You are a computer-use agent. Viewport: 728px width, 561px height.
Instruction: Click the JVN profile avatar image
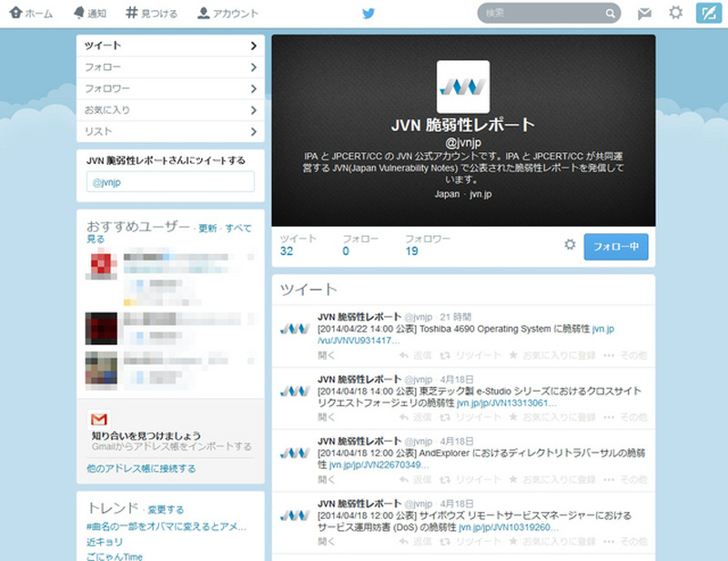[463, 87]
